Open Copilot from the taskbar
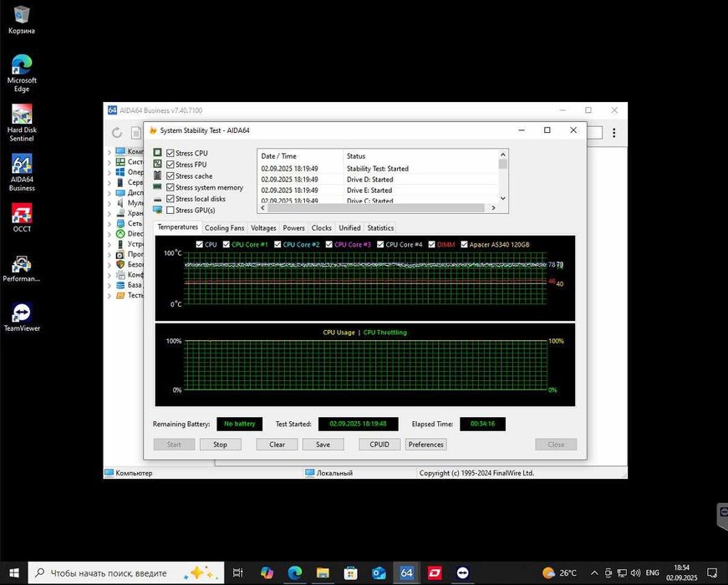 pyautogui.click(x=267, y=573)
